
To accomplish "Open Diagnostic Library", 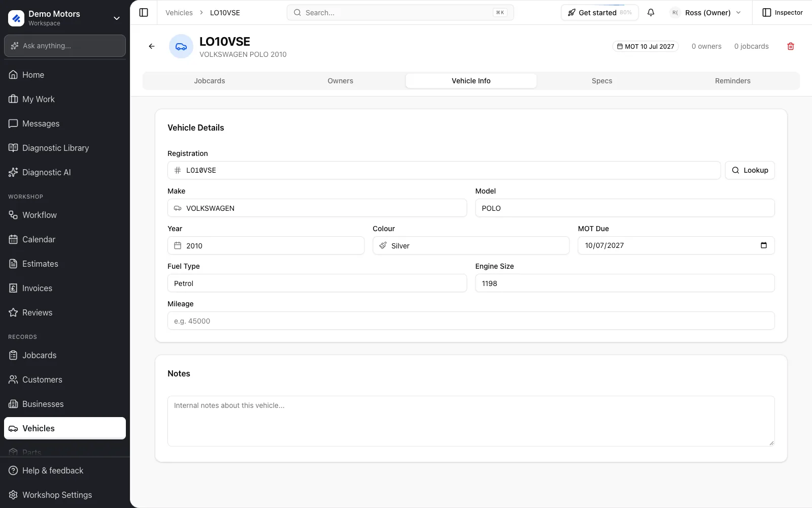I will pos(65,148).
